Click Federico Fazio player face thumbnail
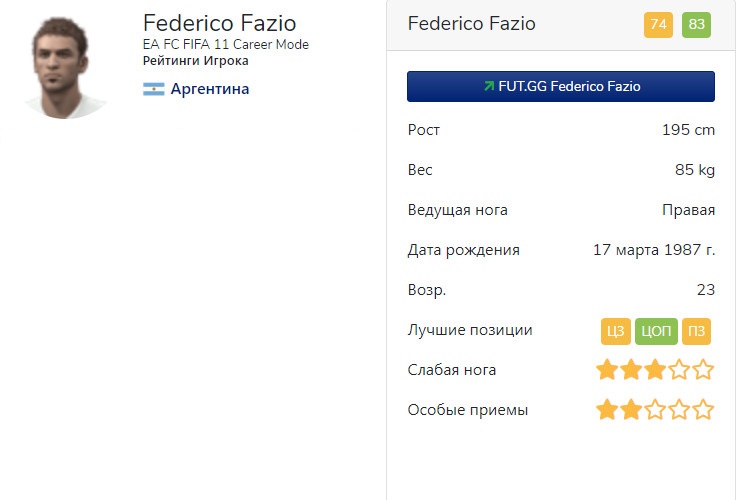The width and height of the screenshot is (736, 500). 65,65
